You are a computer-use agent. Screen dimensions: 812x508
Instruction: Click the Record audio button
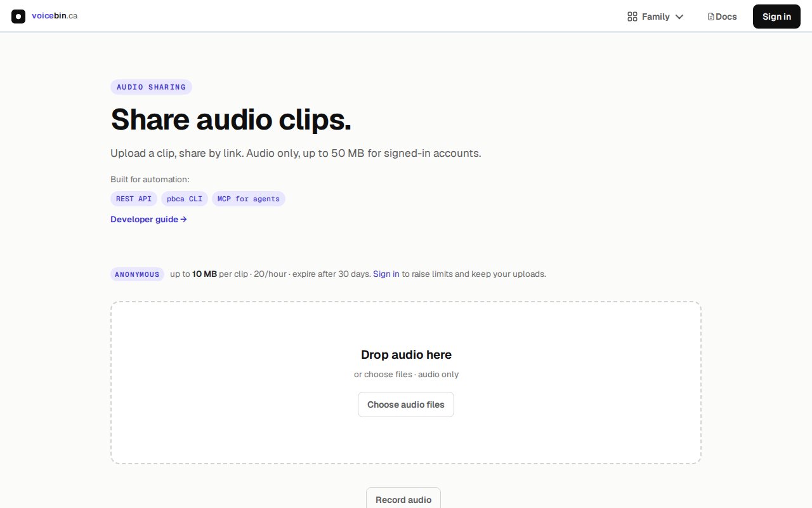tap(403, 498)
